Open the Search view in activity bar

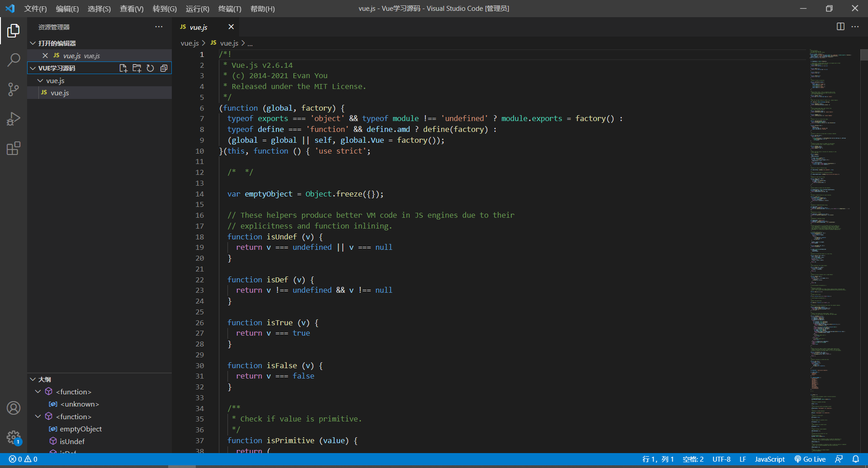tap(14, 60)
